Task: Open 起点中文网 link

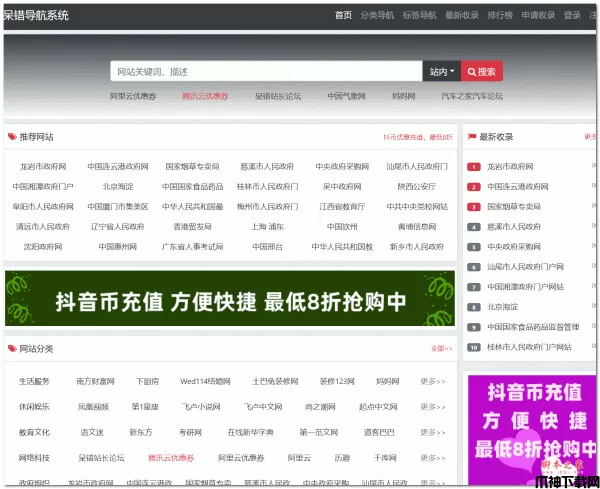Action: click(378, 407)
